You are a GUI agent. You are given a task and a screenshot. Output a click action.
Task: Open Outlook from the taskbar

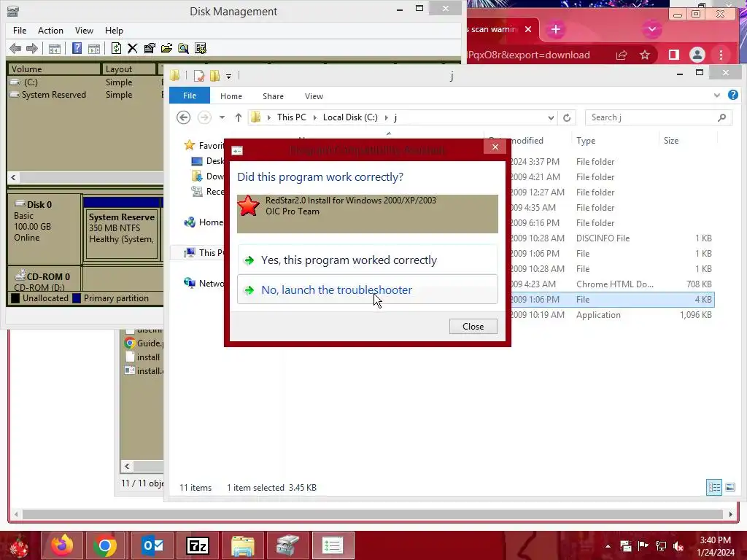(152, 545)
